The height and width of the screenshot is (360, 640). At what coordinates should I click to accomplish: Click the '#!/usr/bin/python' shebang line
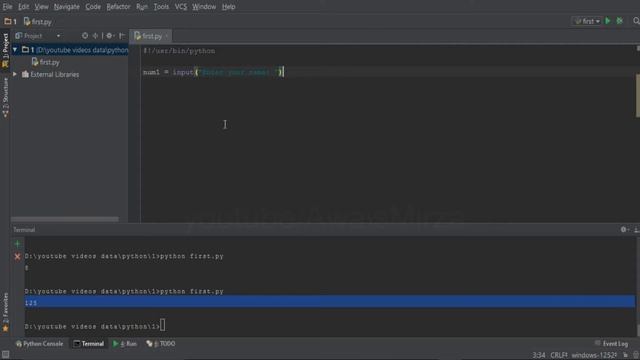pos(179,51)
